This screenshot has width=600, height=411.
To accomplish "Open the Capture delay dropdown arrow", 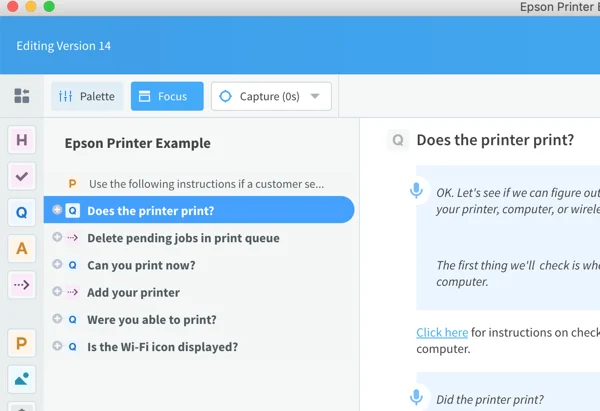I will pyautogui.click(x=315, y=96).
